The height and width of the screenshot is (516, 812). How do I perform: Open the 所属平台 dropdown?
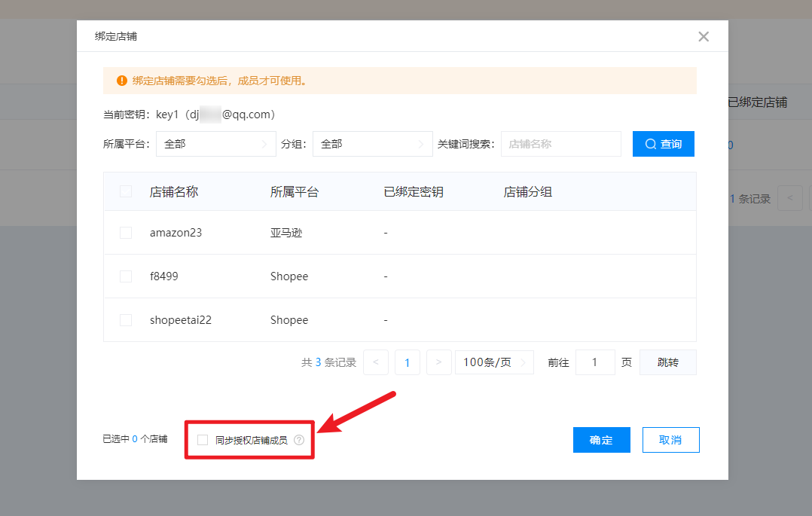tap(215, 144)
